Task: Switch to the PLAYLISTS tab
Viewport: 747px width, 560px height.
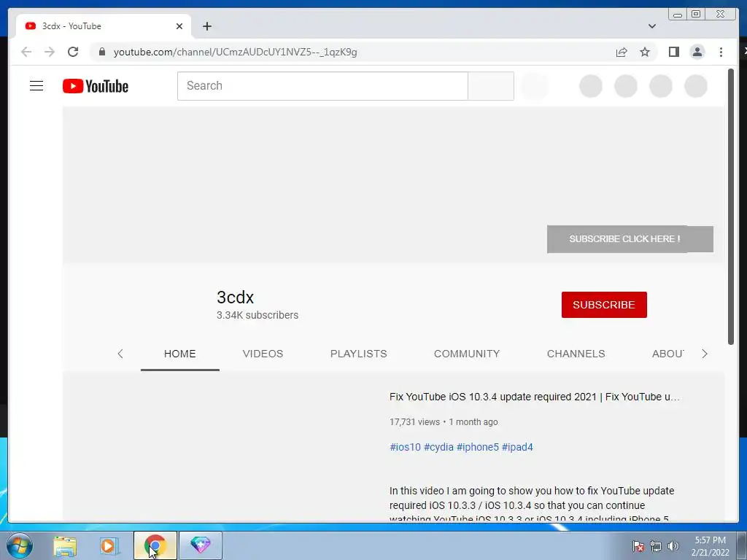Action: coord(359,354)
